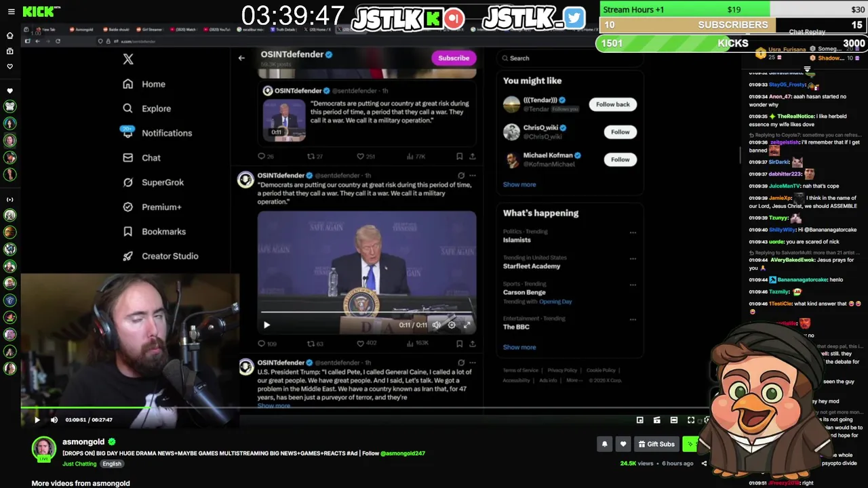The image size is (868, 488).
Task: Click reply icon with 109 replies
Action: (262, 344)
